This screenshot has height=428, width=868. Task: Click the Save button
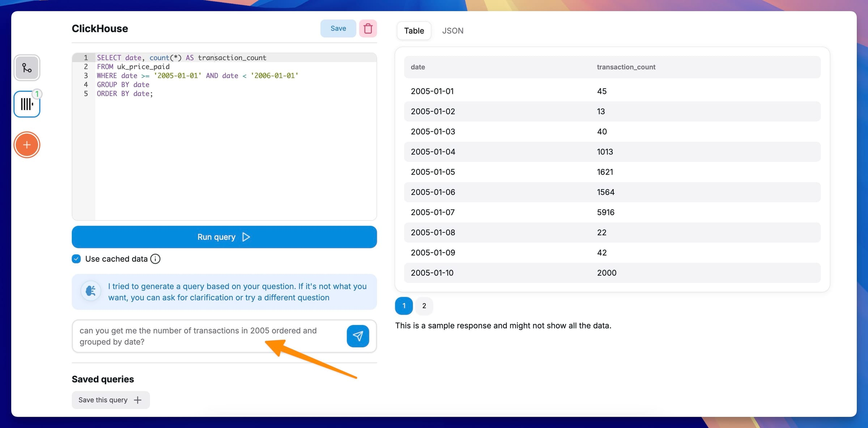(x=338, y=28)
